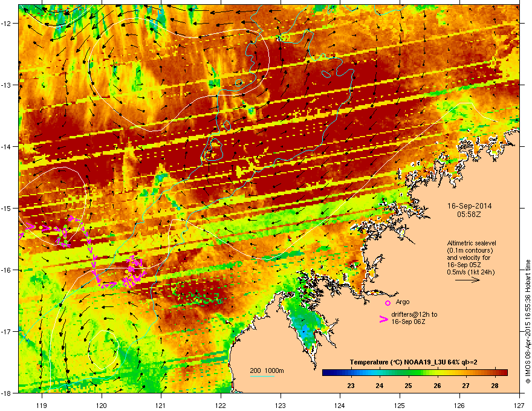The height and width of the screenshot is (411, 532).
Task: Click the longitude axis label '124'
Action: point(340,405)
